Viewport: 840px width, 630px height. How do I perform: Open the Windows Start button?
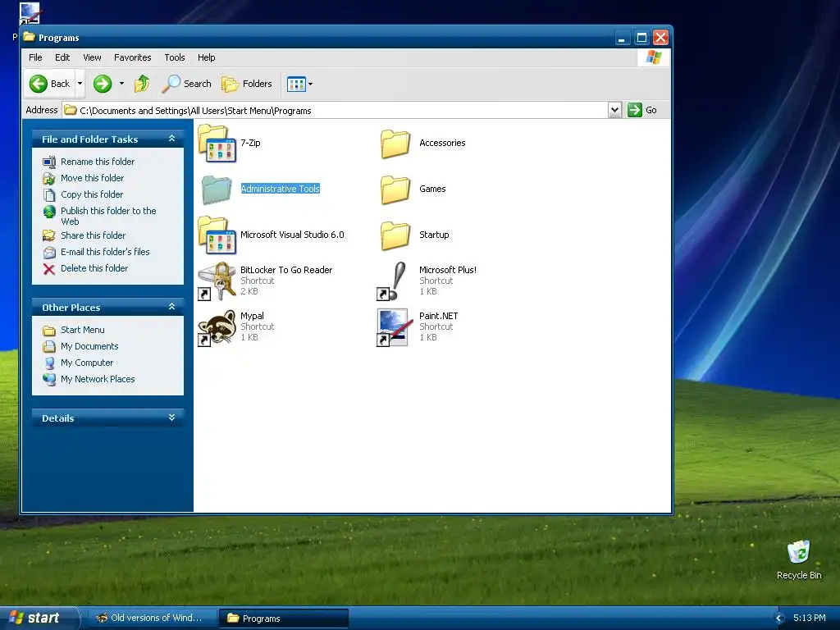[x=38, y=618]
